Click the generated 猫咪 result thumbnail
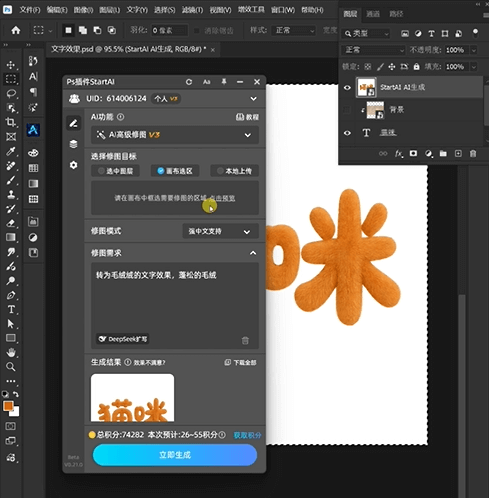Viewport: 489px width, 498px height. coord(132,397)
